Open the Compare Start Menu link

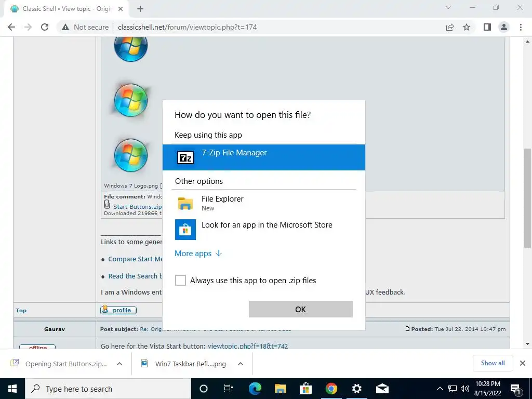135,259
